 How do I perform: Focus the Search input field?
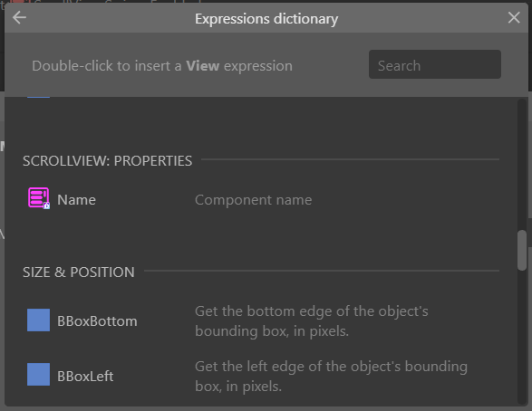[x=435, y=64]
